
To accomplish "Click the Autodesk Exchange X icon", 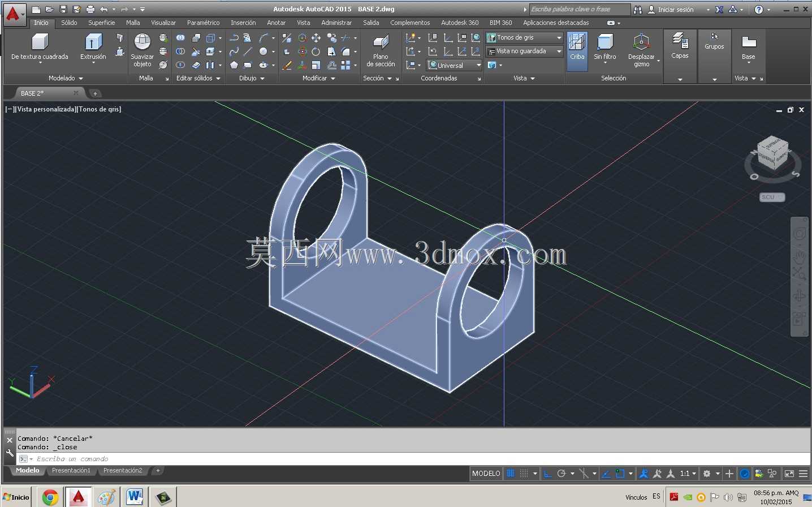I will click(x=719, y=10).
